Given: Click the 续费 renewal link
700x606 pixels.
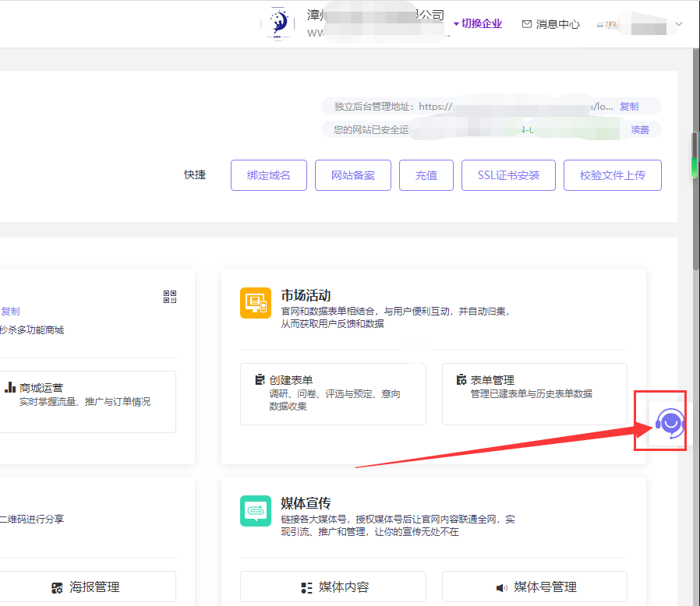Looking at the screenshot, I should (x=640, y=130).
